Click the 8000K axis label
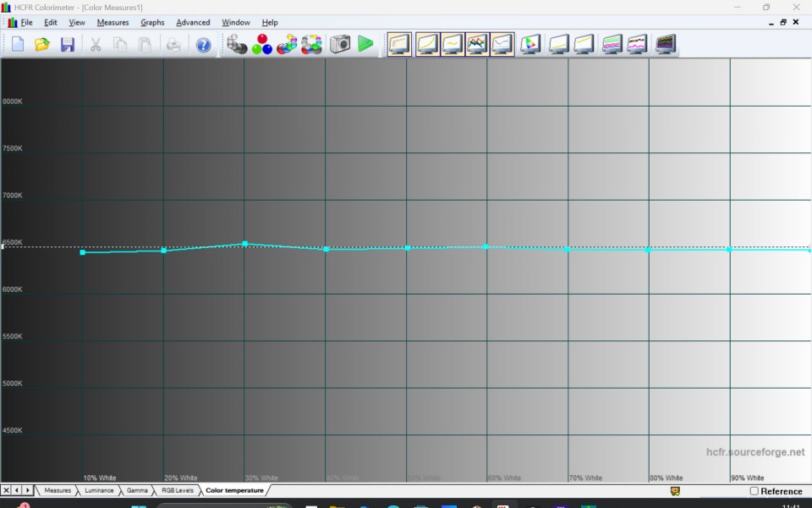This screenshot has width=812, height=508. click(13, 102)
